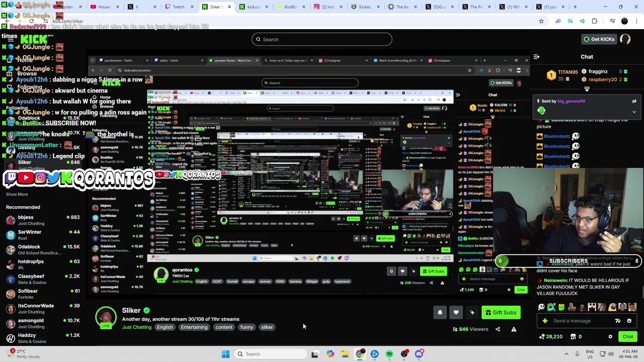Open the chat shop icon showing 0
The height and width of the screenshot is (362, 644).
(576, 337)
